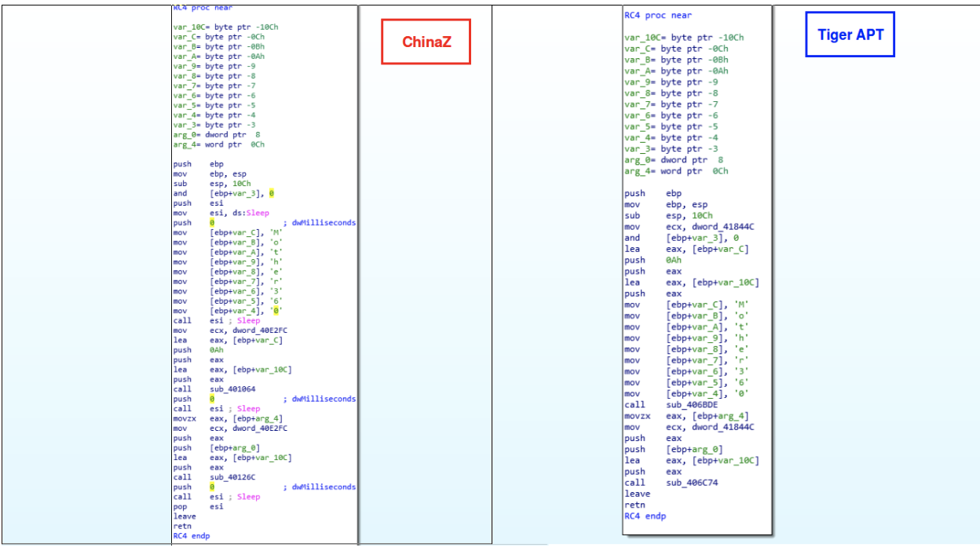Click the blue Tiger APT label box
Image resolution: width=980 pixels, height=551 pixels.
(850, 35)
